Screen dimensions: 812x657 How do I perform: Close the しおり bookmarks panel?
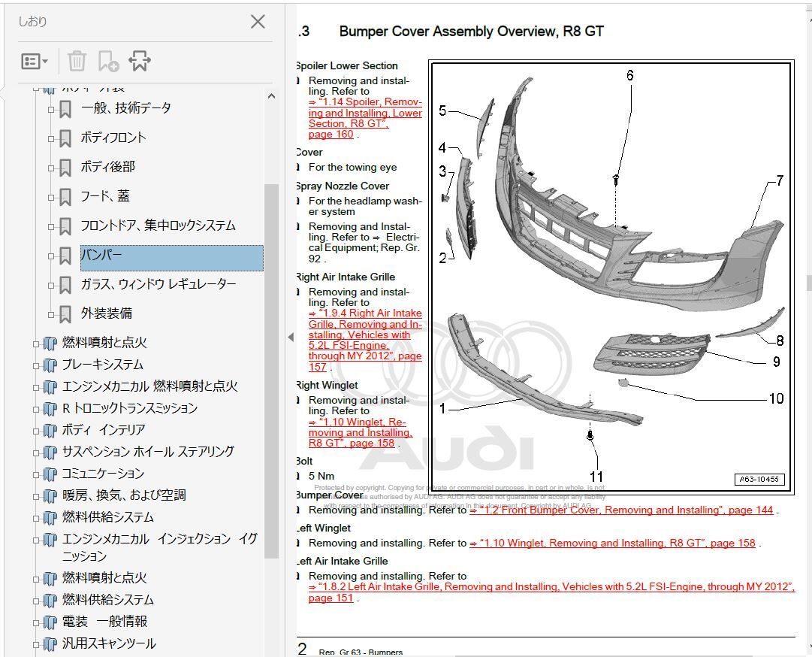[x=258, y=22]
